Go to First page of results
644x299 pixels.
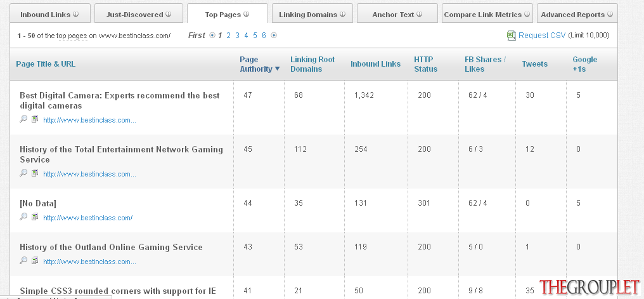coord(196,36)
